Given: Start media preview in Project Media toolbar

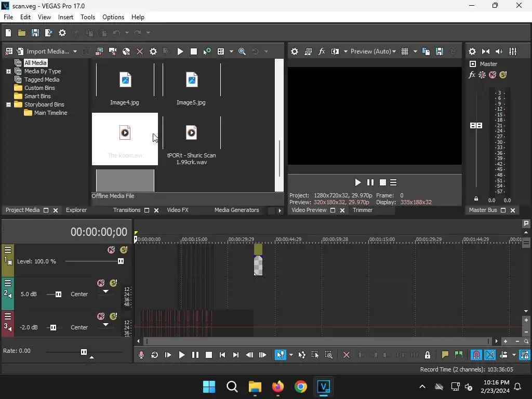Looking at the screenshot, I should coord(180,51).
